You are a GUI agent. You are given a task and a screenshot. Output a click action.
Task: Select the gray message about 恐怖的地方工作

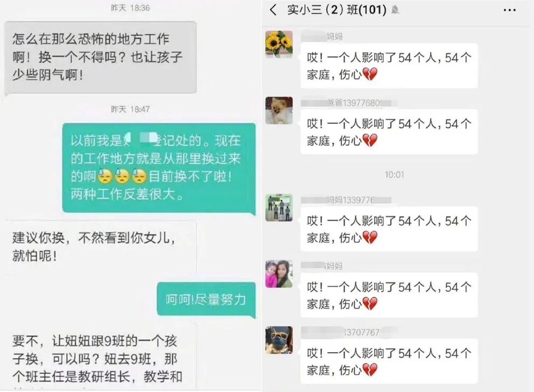(x=101, y=57)
